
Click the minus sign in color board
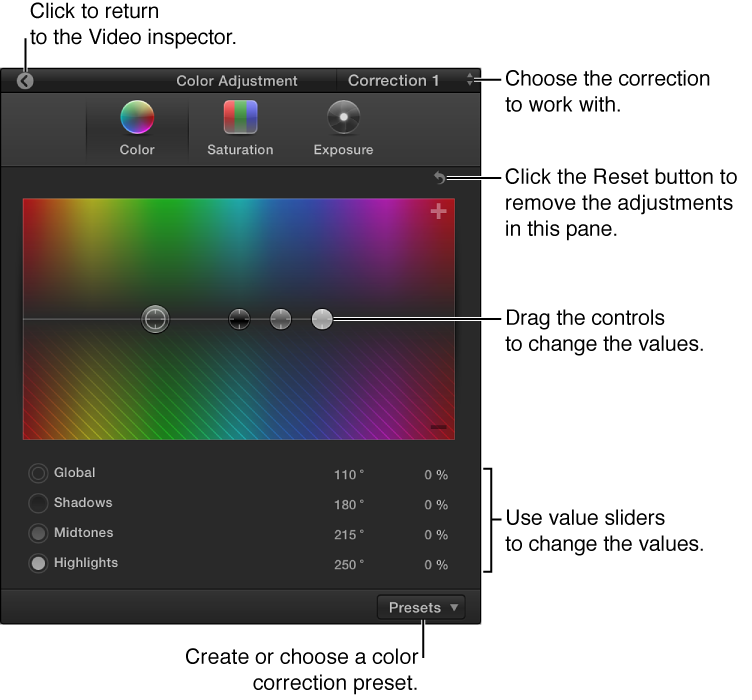[x=438, y=427]
